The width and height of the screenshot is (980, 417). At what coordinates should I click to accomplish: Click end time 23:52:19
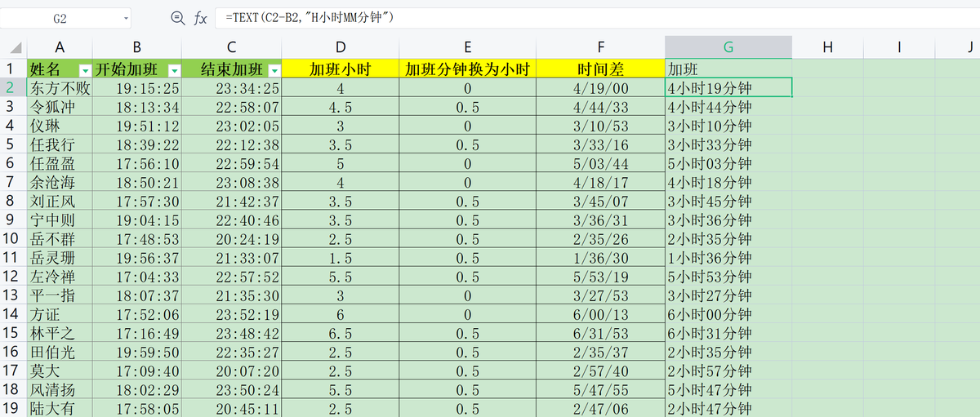pyautogui.click(x=232, y=314)
